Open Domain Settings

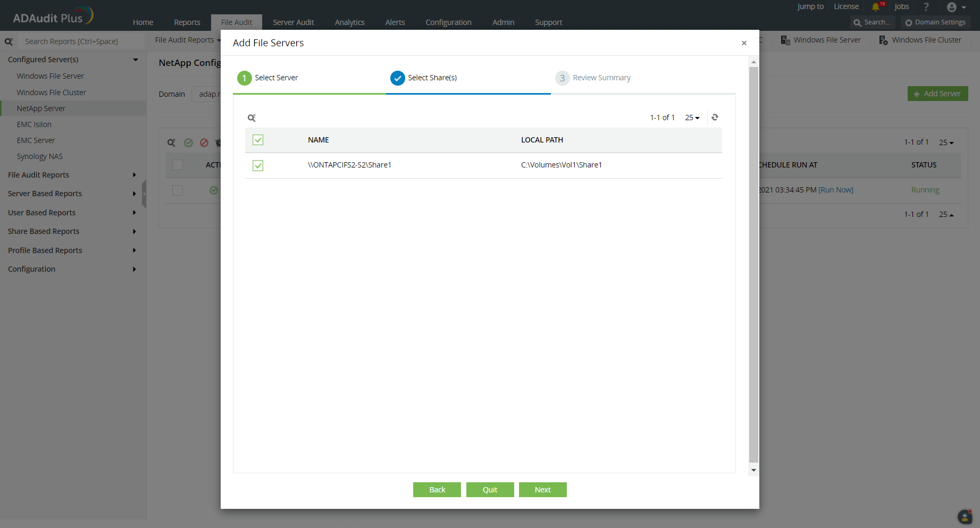point(935,22)
